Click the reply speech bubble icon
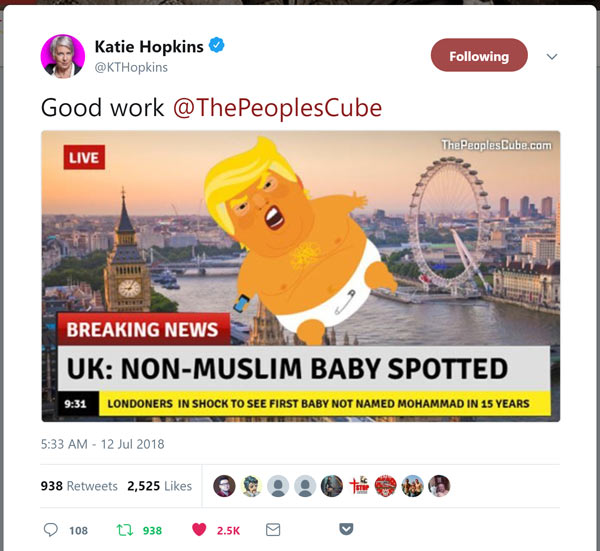Viewport: 600px width, 551px height. tap(51, 530)
